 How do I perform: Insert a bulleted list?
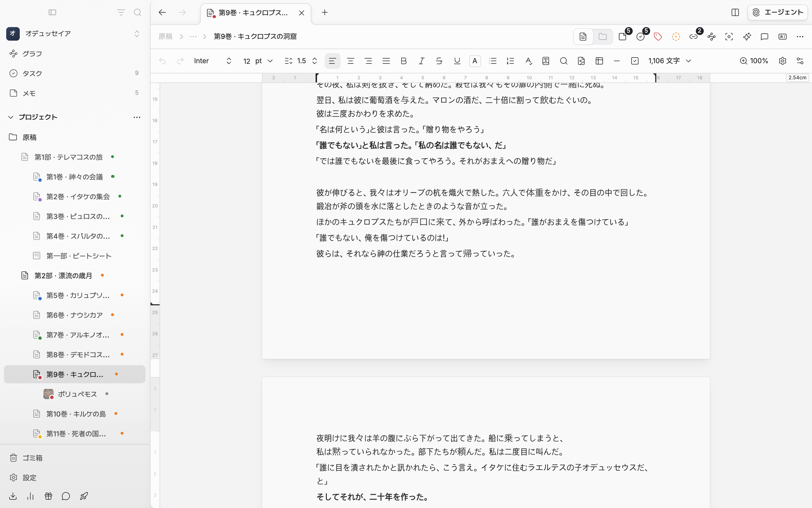click(x=493, y=61)
